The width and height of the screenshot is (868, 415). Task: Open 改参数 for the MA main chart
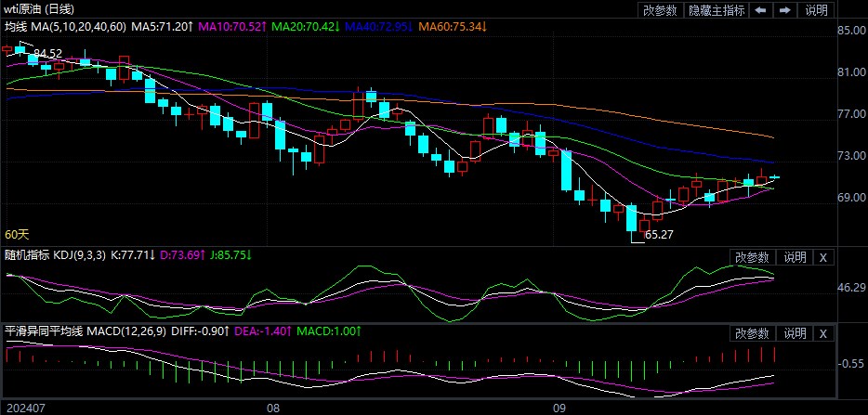click(660, 10)
